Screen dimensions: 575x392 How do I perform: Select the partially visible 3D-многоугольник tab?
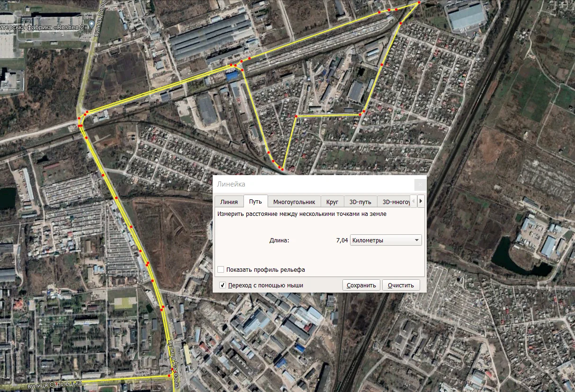pyautogui.click(x=396, y=202)
